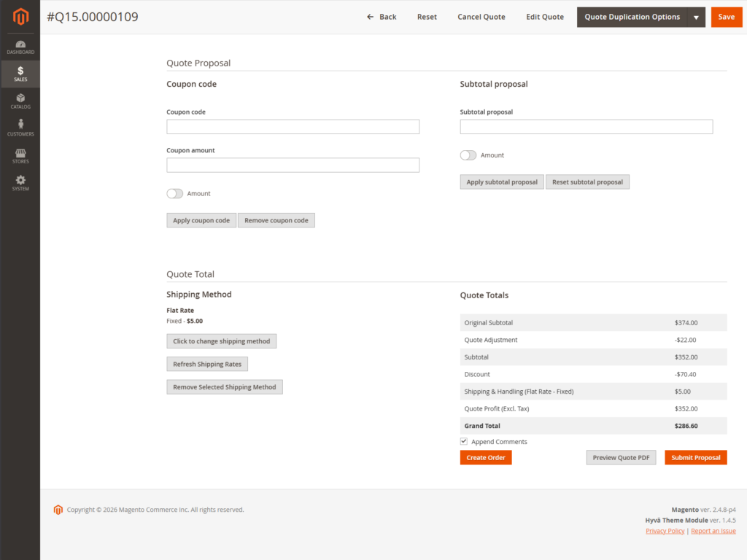Open the Privacy Policy link

[x=665, y=531]
